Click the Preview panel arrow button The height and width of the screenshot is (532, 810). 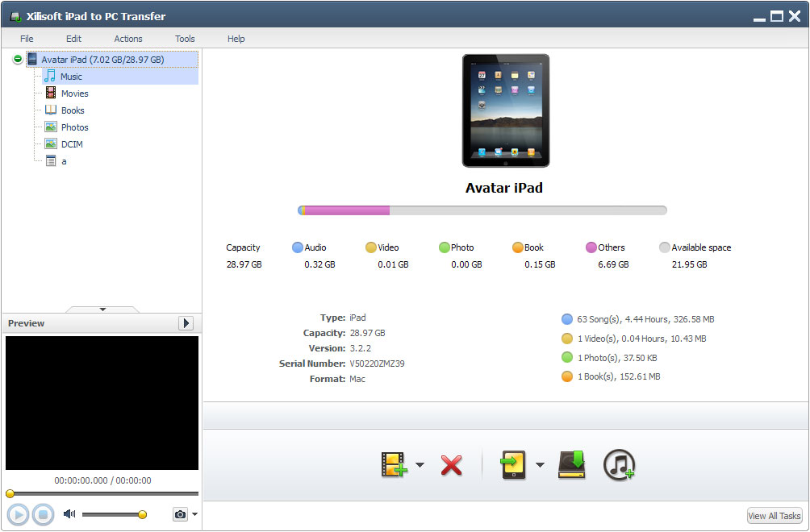pos(186,323)
